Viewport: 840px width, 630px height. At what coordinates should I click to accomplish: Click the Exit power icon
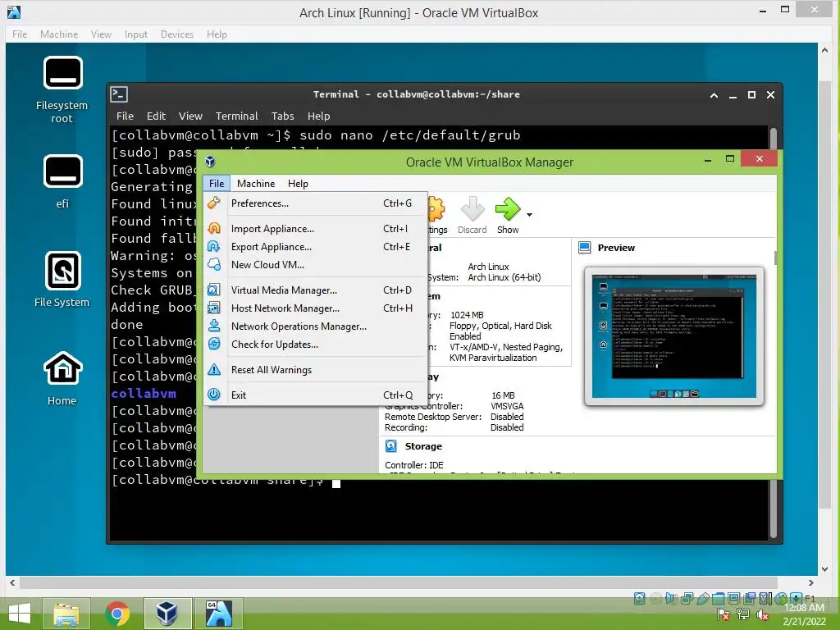[x=214, y=395]
